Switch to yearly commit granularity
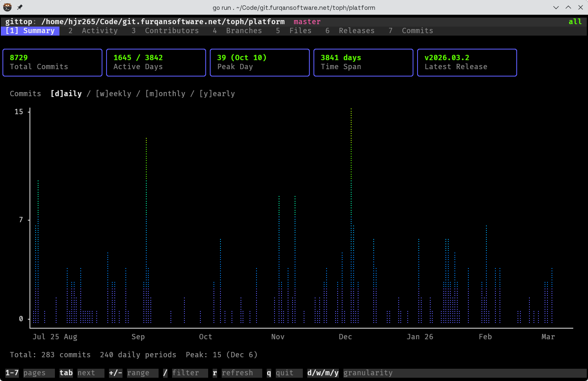 [x=217, y=93]
